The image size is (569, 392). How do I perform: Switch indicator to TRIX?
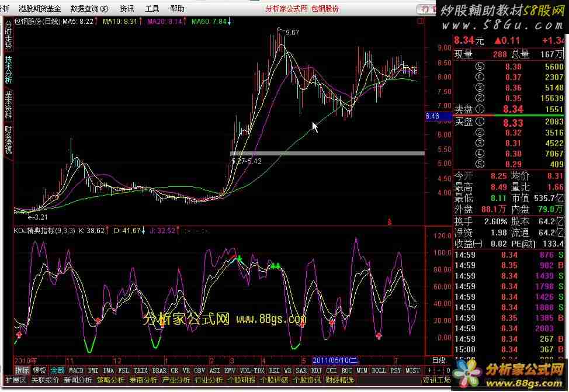(x=140, y=370)
